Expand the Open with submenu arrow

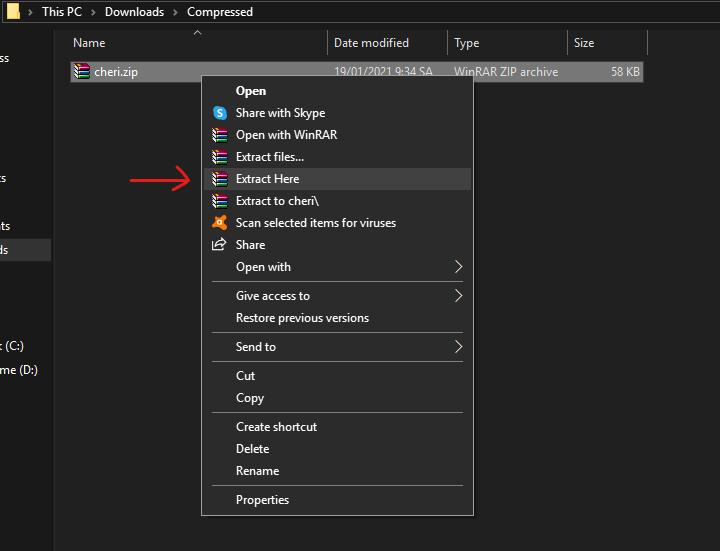tap(459, 267)
